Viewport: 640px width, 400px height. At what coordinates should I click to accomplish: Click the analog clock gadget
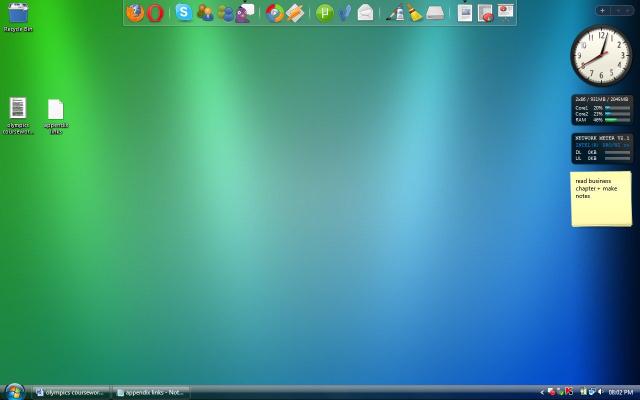[601, 56]
